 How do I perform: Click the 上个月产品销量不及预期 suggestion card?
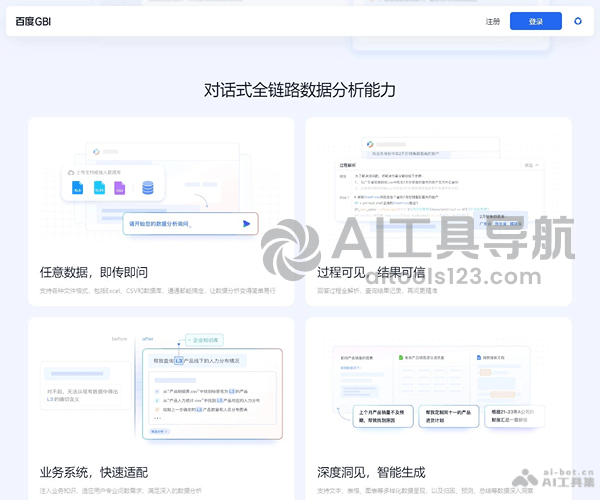[383, 416]
